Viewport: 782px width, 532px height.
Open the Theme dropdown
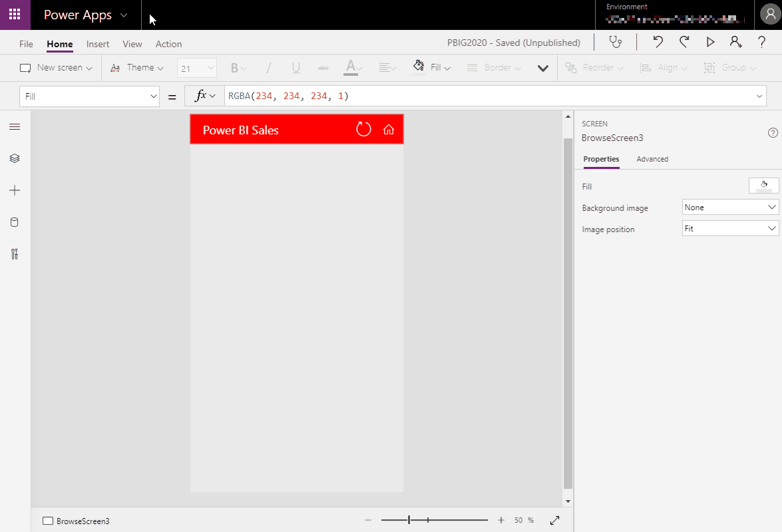coord(136,68)
